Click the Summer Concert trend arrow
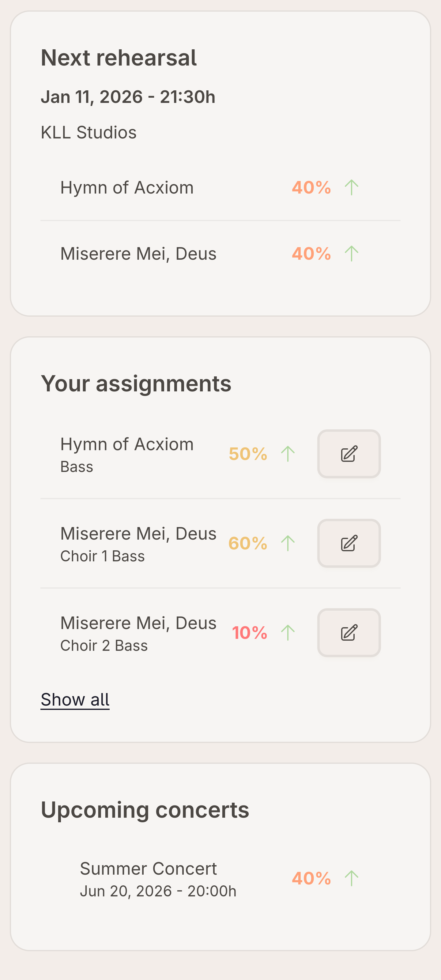441x980 pixels. [351, 878]
